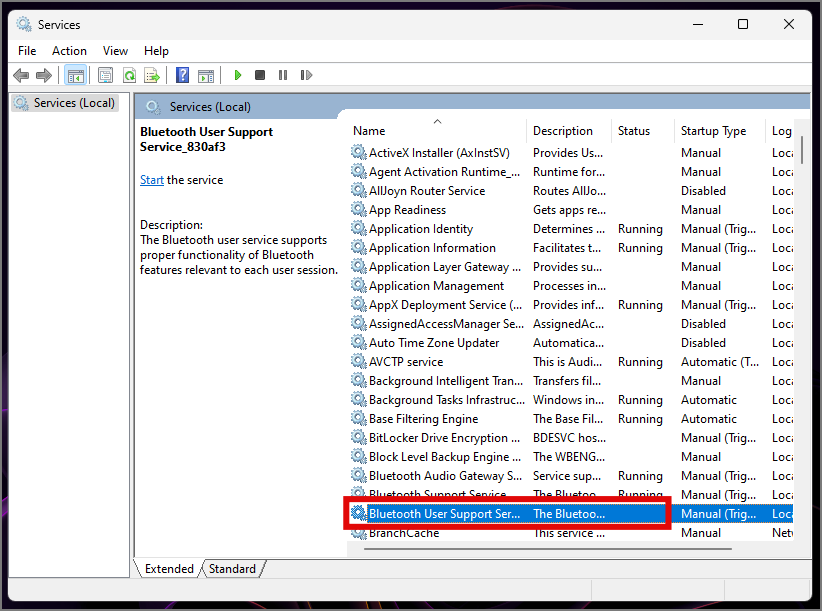Open the Help question mark icon
This screenshot has width=822, height=611.
coord(182,75)
